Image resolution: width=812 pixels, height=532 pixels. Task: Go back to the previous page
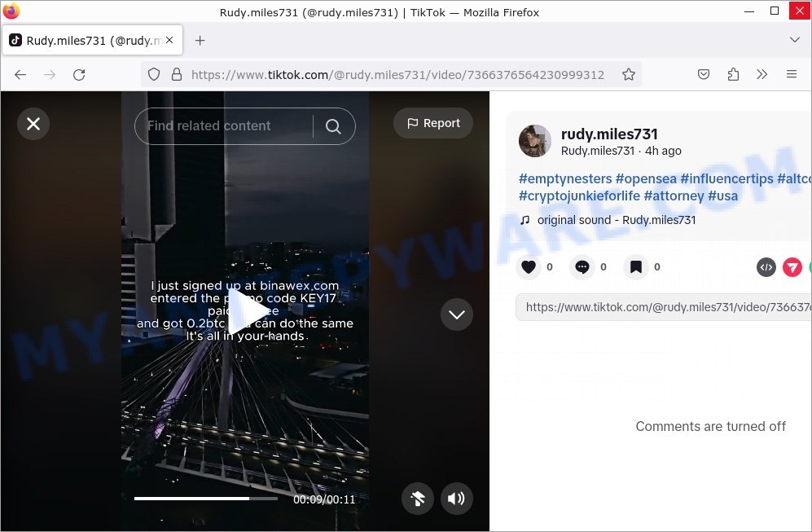[20, 75]
